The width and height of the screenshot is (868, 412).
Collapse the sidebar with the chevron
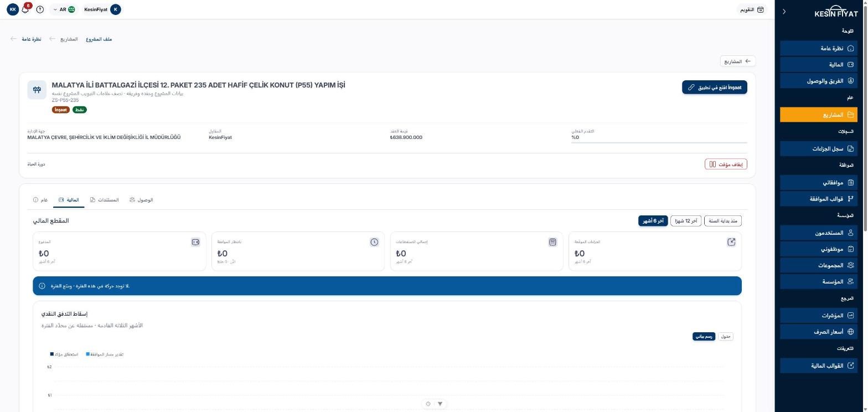point(784,12)
